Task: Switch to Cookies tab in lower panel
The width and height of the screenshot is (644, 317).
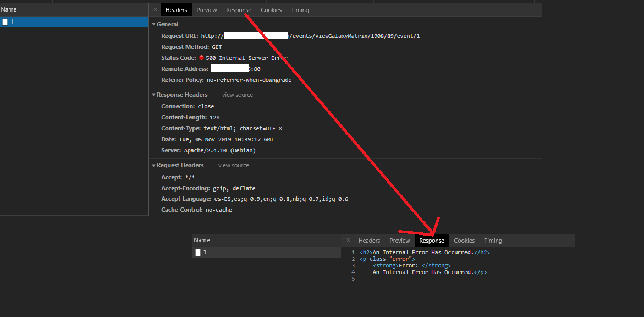Action: pyautogui.click(x=464, y=241)
